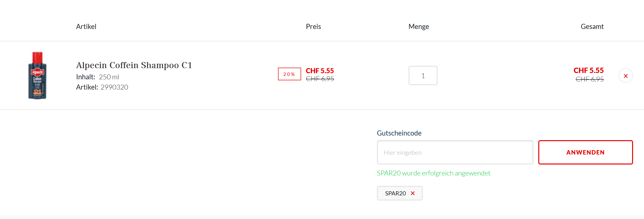Click into the Gutscheincode text field

point(455,152)
